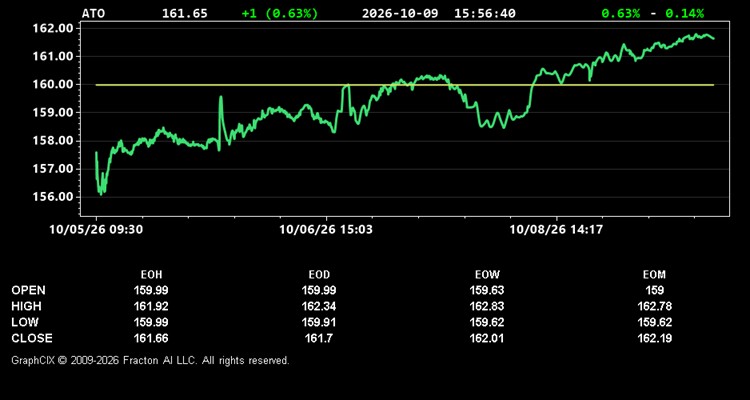Click the 10/08/26 14:17 x-axis label
Screen dimensions: 750x400
click(556, 230)
